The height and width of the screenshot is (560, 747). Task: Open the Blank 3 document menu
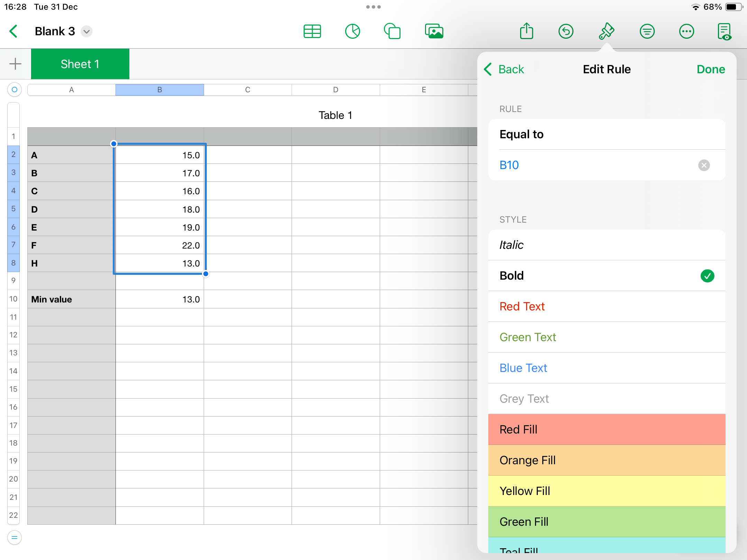[x=86, y=31]
